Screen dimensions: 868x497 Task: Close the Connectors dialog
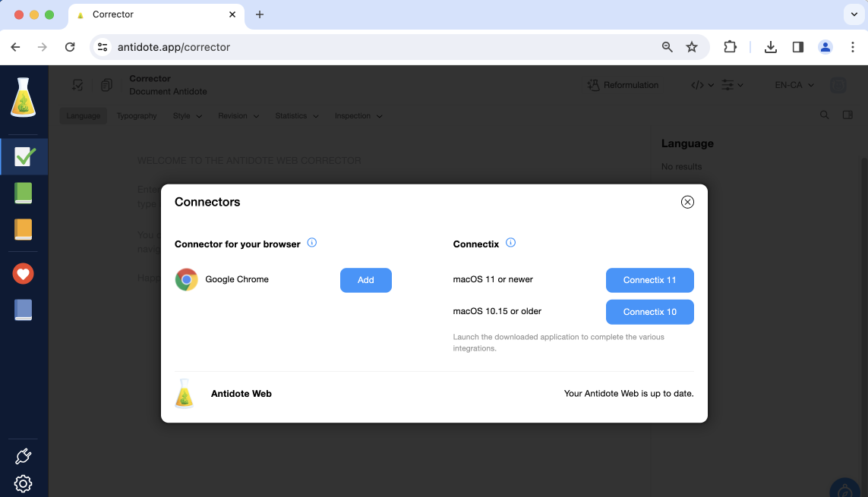[687, 202]
